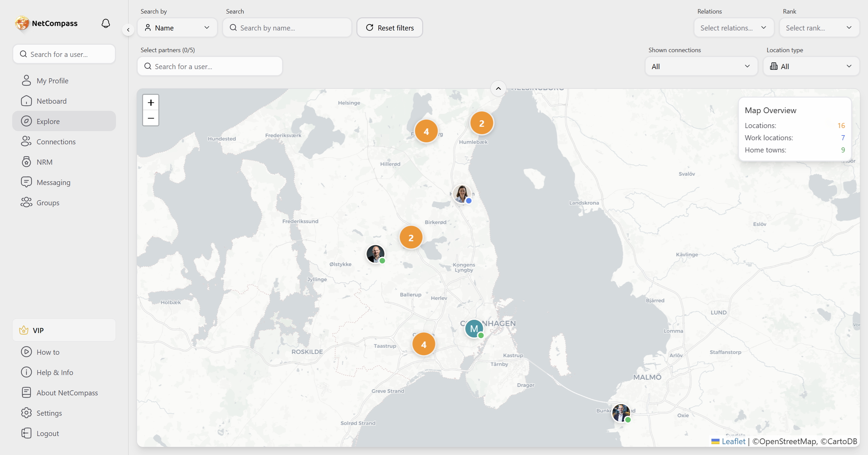Open the Groups section

click(x=48, y=202)
